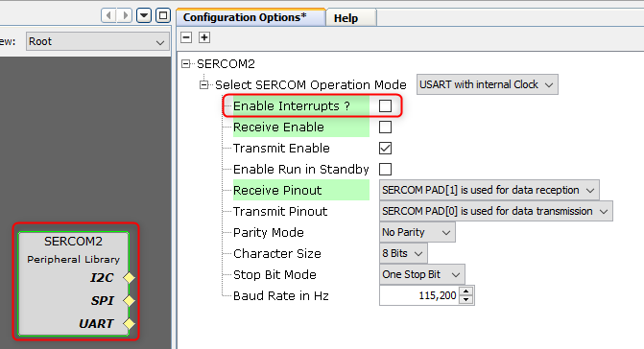The height and width of the screenshot is (349, 644).
Task: Click the SPI label in SERCOM2 block
Action: pos(103,301)
